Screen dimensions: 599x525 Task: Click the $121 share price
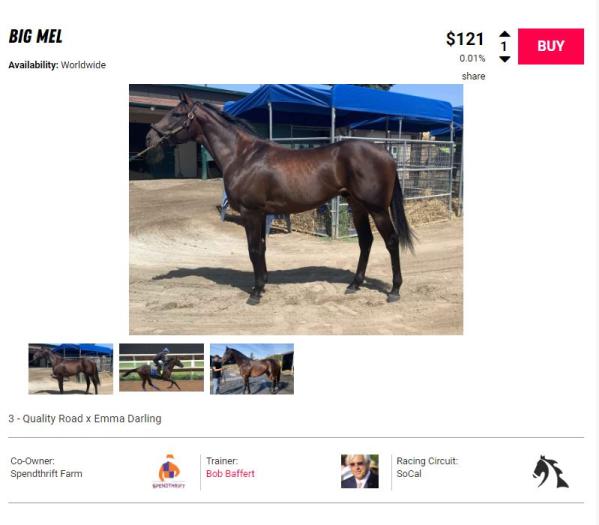click(465, 39)
